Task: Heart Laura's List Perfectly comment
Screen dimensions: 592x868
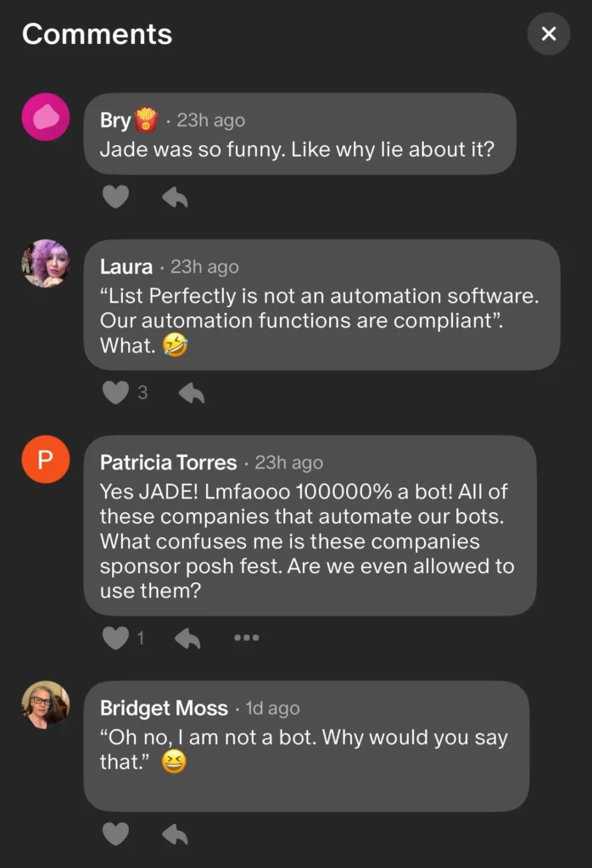Action: click(115, 392)
